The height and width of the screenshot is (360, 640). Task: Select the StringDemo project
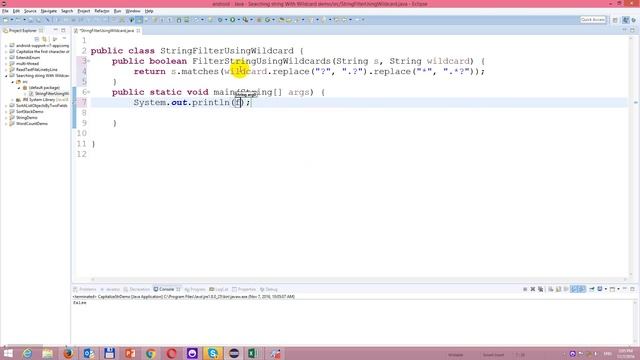coord(27,118)
